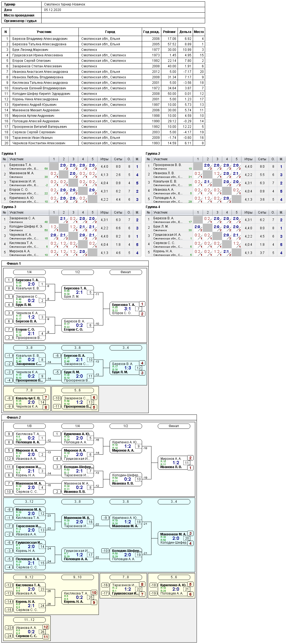
Task: Open the Группа-4 table title
Action: (153, 207)
